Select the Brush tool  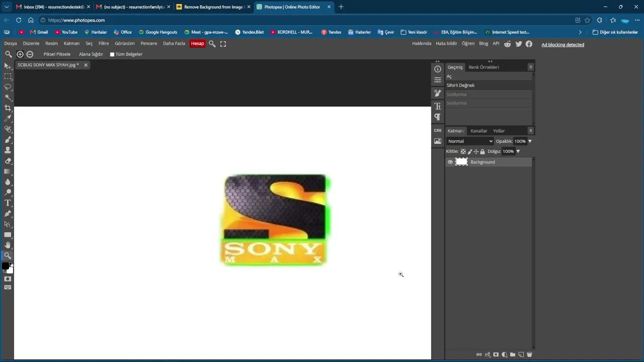[8, 140]
